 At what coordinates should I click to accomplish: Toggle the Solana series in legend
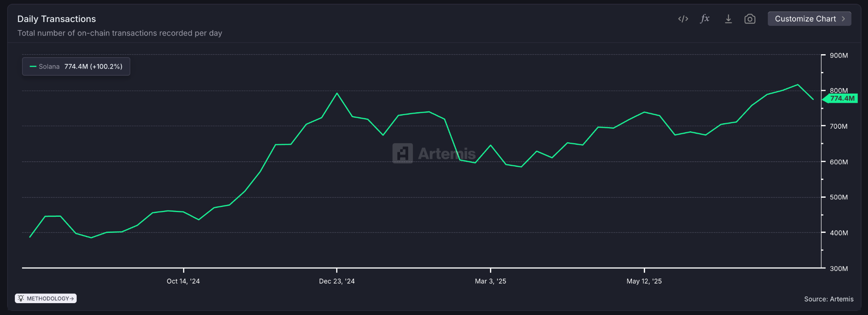coord(49,66)
